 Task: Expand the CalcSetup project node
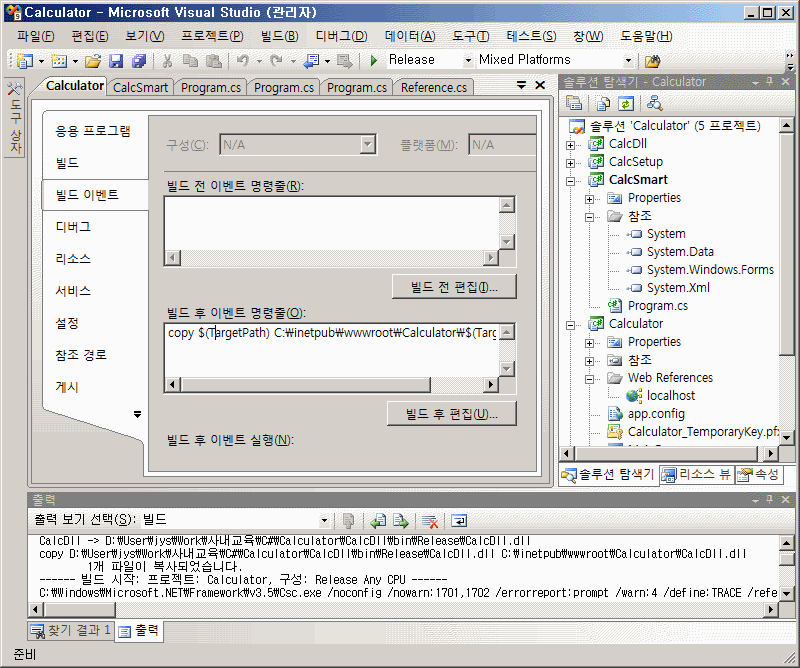(x=570, y=163)
